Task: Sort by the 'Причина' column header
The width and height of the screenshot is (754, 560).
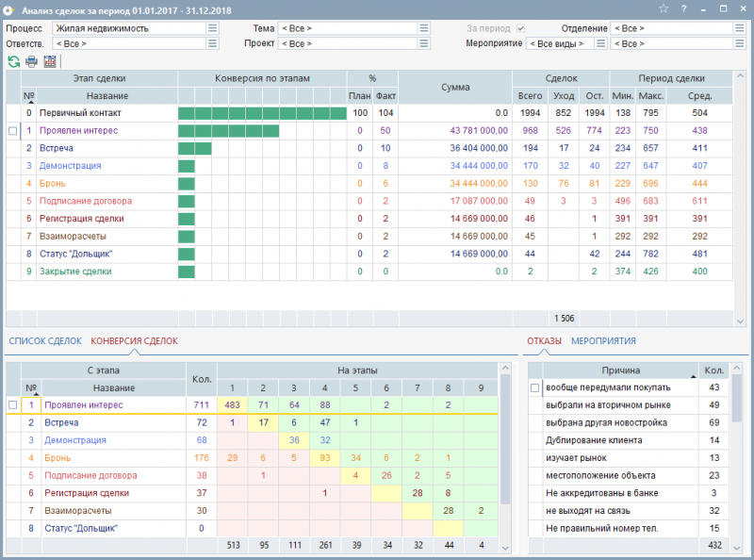Action: pyautogui.click(x=620, y=371)
